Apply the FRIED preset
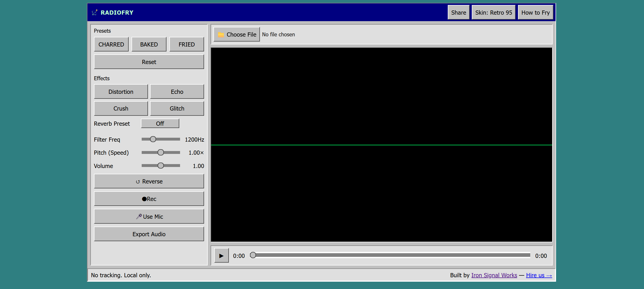 point(187,44)
